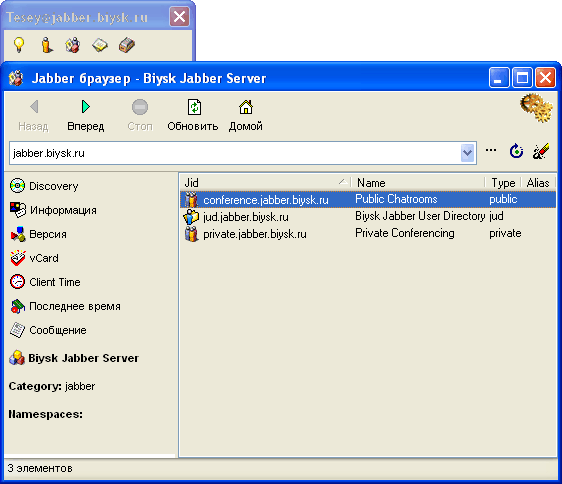Minimize the Jabber браузер window
Viewport: 562px width, 484px height.
pyautogui.click(x=499, y=78)
